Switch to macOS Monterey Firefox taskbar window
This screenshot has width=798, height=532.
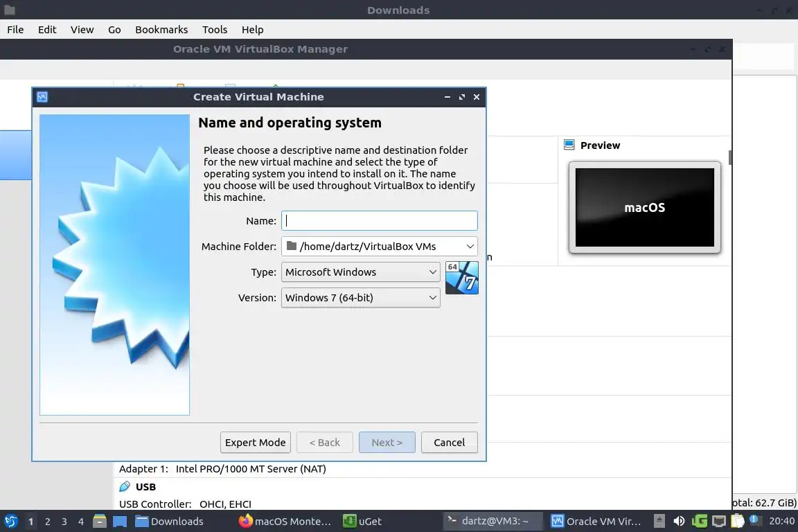(x=285, y=521)
